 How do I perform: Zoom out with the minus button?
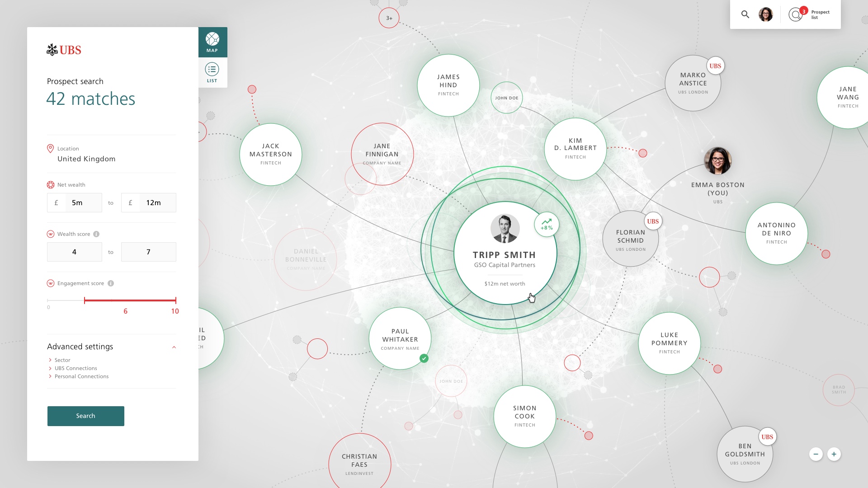[x=816, y=454]
